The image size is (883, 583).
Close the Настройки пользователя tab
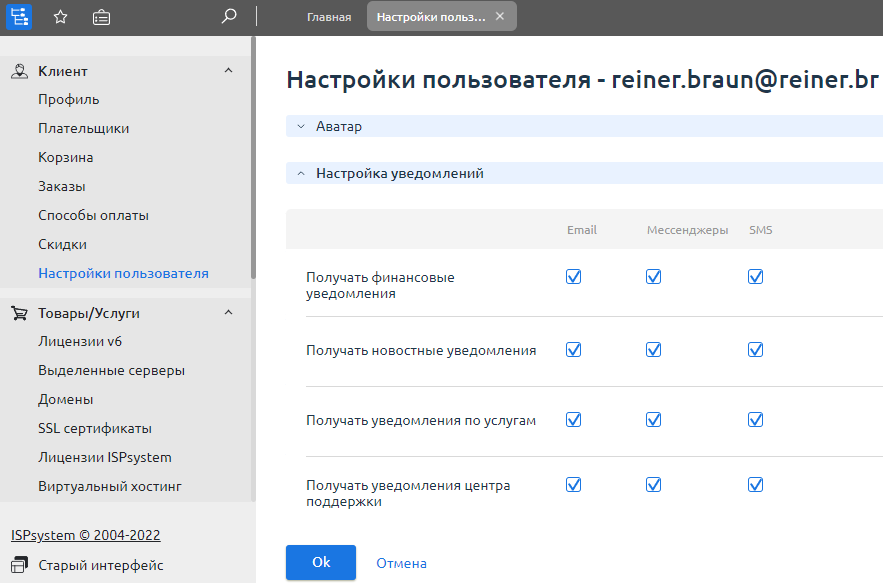(x=500, y=16)
